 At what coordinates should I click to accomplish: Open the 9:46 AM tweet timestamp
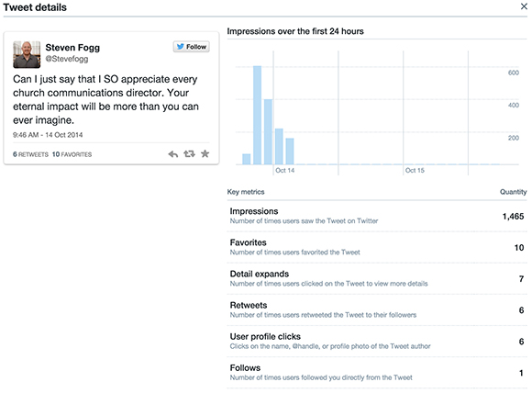click(x=48, y=135)
